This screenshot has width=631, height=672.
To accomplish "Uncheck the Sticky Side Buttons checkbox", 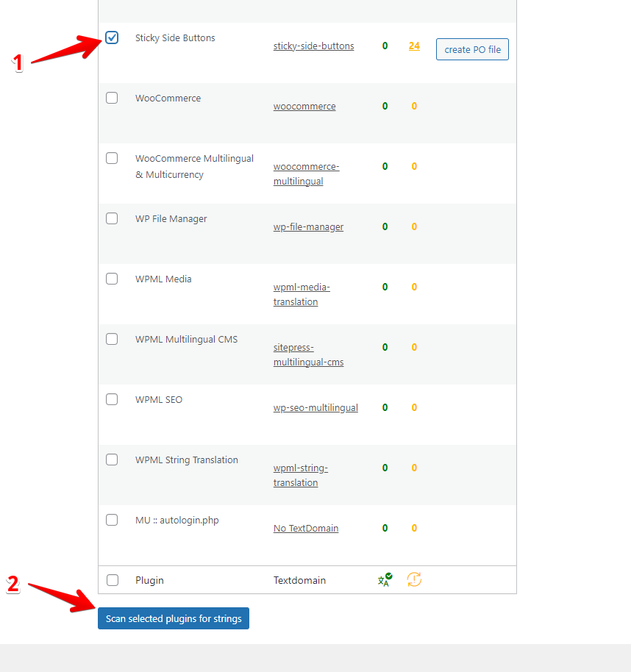I will pos(112,37).
